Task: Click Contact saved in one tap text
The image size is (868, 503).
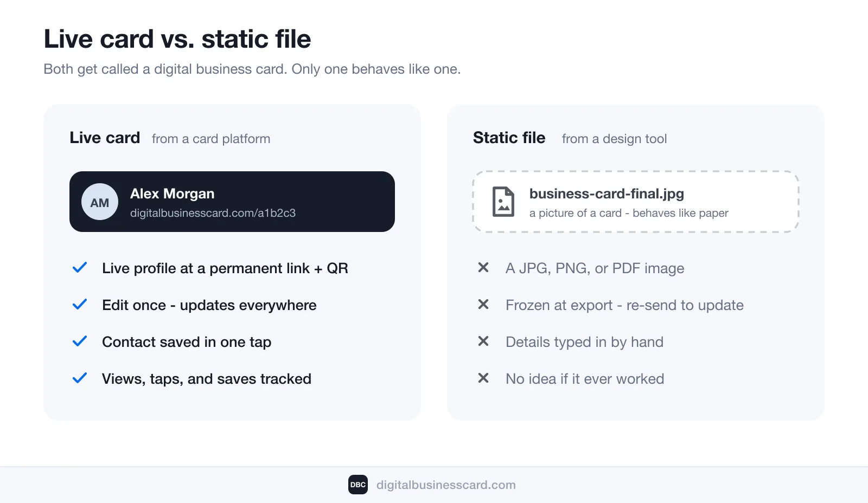Action: pos(187,342)
